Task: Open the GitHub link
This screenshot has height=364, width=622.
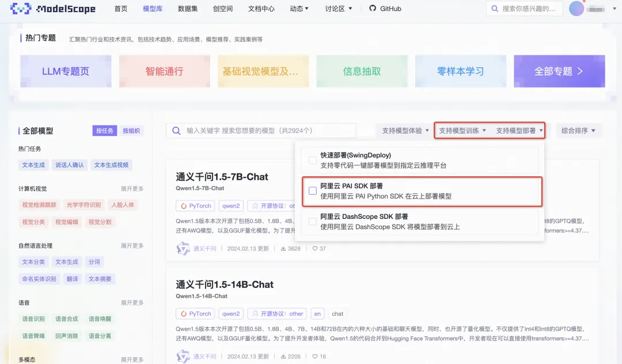Action: [385, 8]
